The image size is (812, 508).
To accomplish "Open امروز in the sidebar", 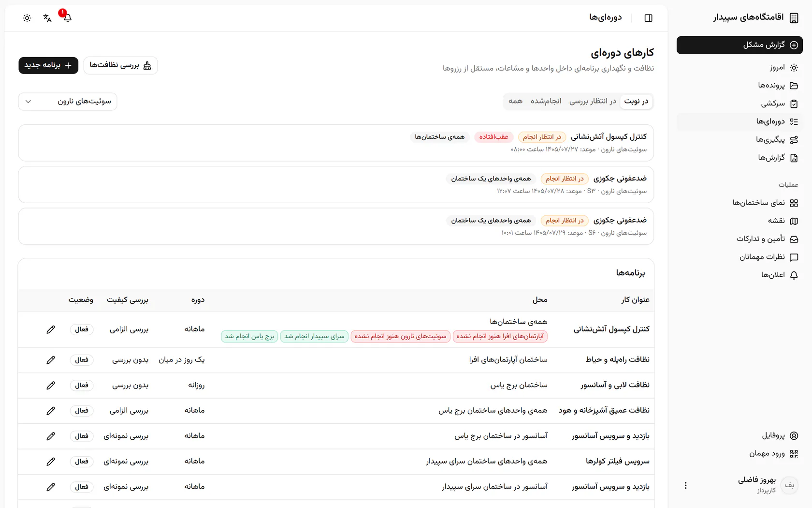I will pyautogui.click(x=739, y=68).
